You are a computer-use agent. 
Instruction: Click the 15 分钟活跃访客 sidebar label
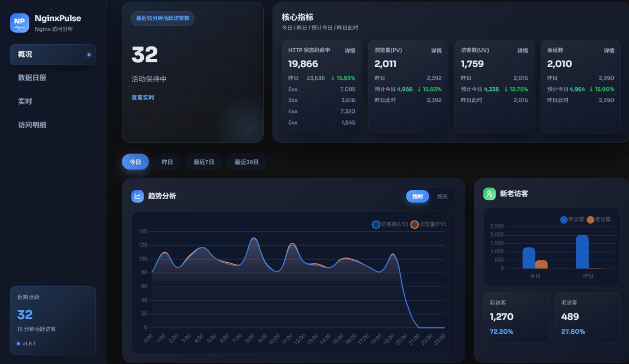point(36,329)
